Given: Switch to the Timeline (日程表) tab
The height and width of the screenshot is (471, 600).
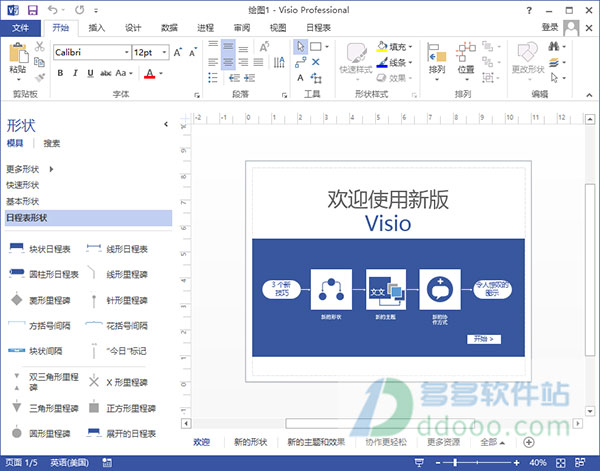Looking at the screenshot, I should click(x=318, y=28).
